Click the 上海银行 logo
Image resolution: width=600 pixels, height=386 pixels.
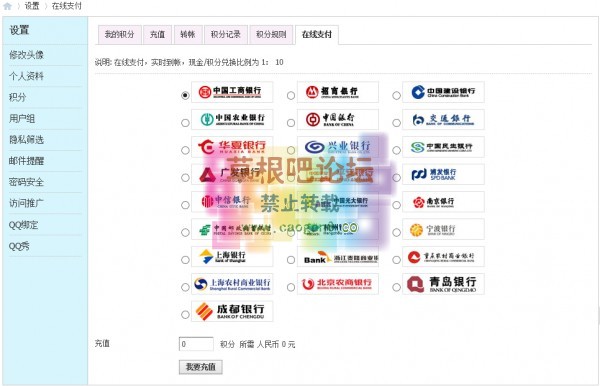coord(232,256)
